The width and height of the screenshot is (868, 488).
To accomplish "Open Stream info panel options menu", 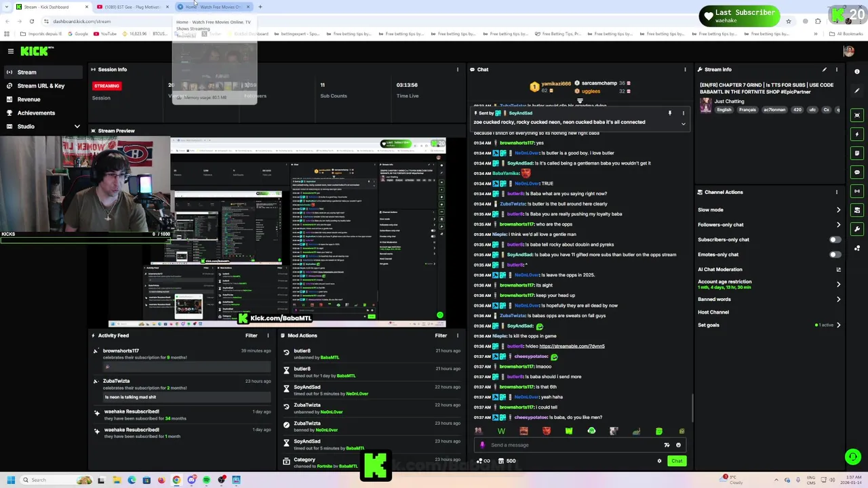I will 837,70.
